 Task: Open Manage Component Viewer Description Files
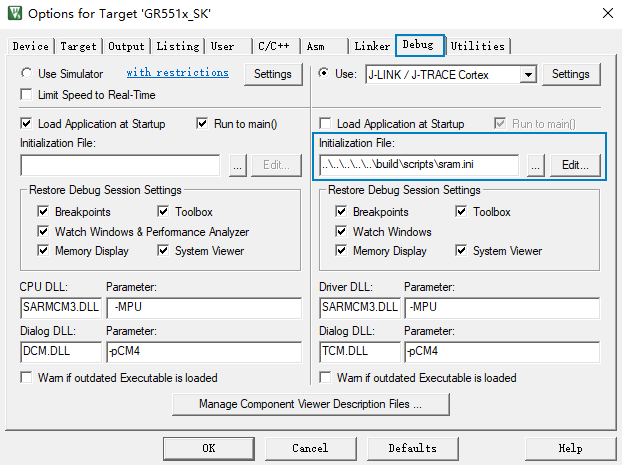(311, 404)
